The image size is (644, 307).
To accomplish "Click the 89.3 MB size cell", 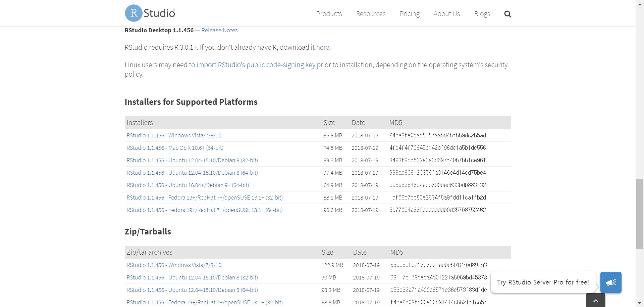I will (333, 160).
